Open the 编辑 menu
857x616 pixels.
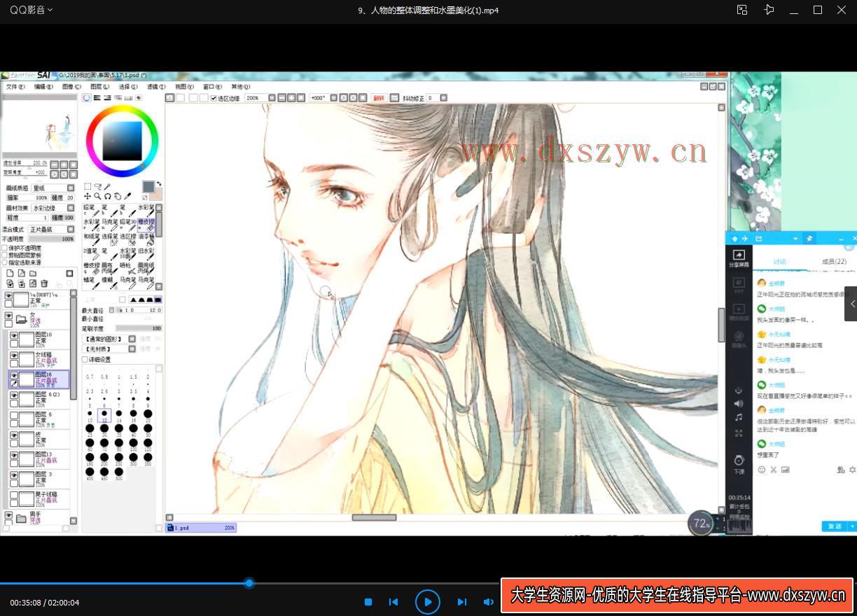point(43,87)
